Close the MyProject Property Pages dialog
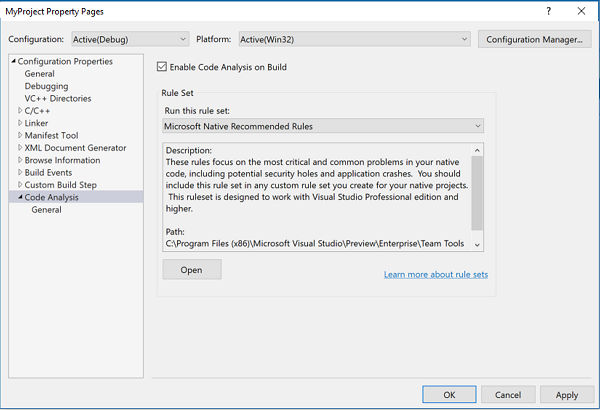The width and height of the screenshot is (600, 410). [581, 10]
